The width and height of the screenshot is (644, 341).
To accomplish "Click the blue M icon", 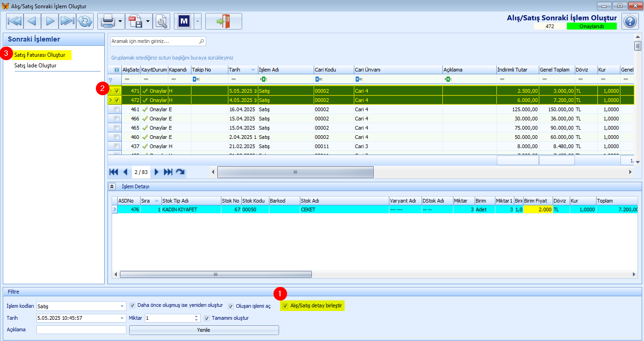I will (x=185, y=21).
